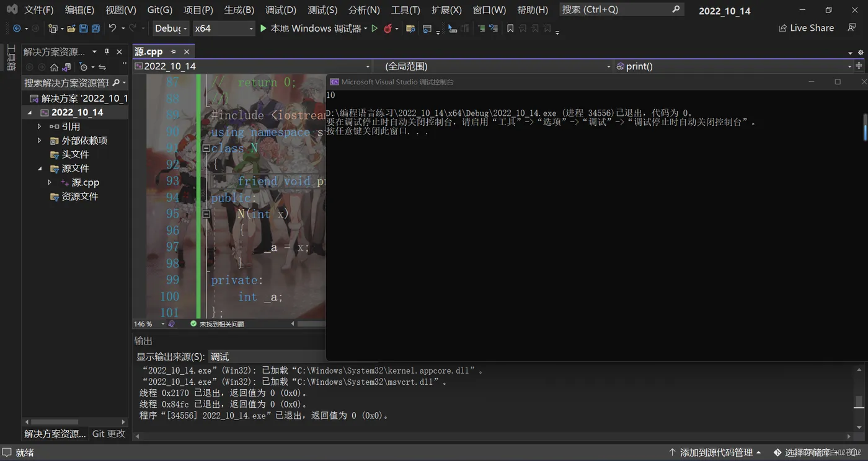Click the feedback icon beside Live Share
Screen dimensions: 868x461
[852, 28]
